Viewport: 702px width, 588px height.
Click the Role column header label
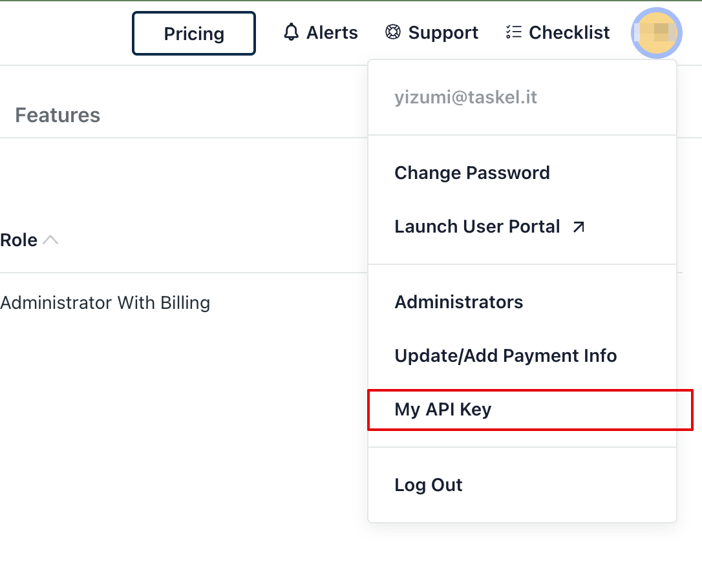19,240
